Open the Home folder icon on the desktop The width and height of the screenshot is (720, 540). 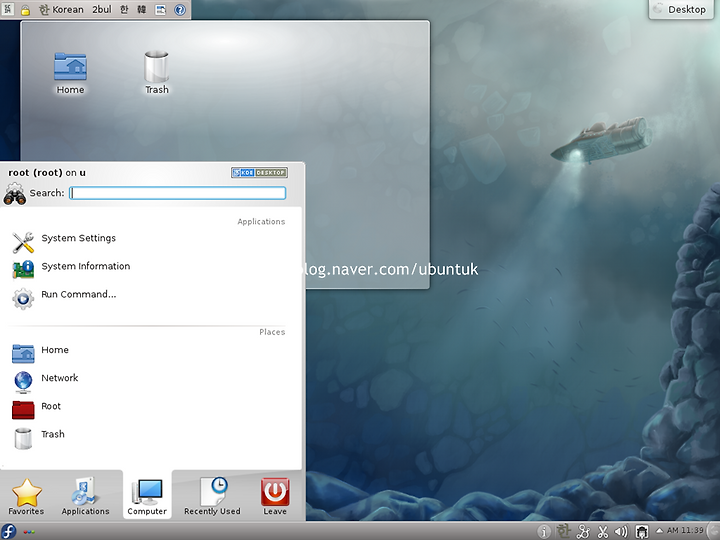point(70,73)
